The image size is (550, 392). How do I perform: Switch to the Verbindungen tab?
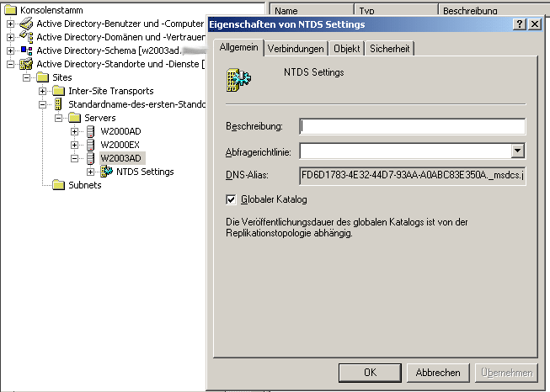pyautogui.click(x=295, y=49)
